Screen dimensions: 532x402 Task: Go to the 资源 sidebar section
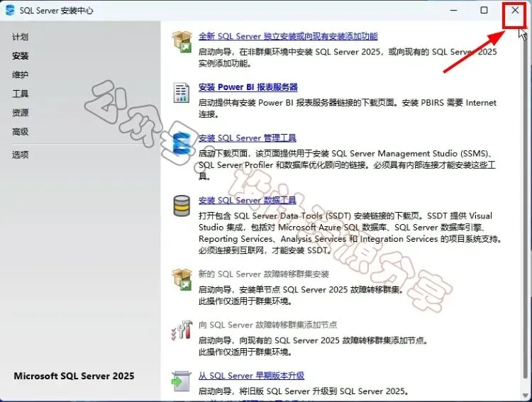(x=20, y=113)
